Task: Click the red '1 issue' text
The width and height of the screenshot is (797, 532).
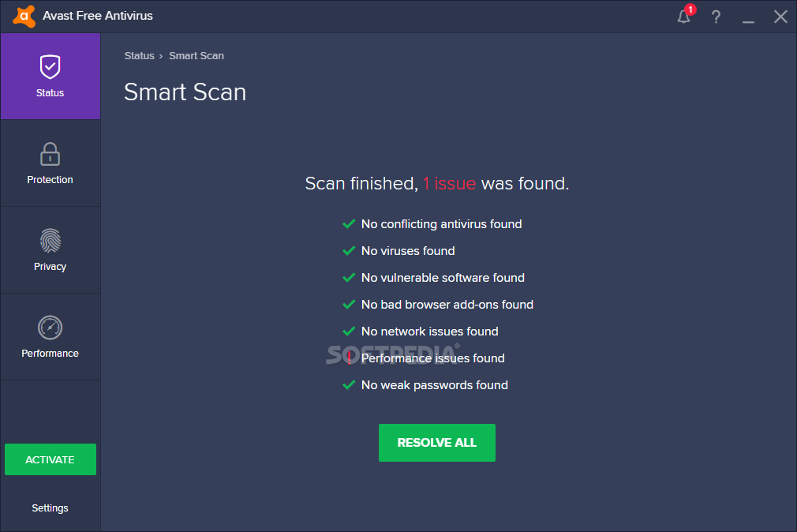Action: click(449, 184)
